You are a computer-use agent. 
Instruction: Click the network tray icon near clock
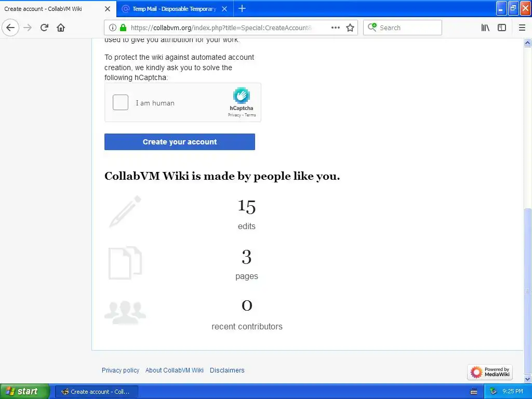[493, 391]
